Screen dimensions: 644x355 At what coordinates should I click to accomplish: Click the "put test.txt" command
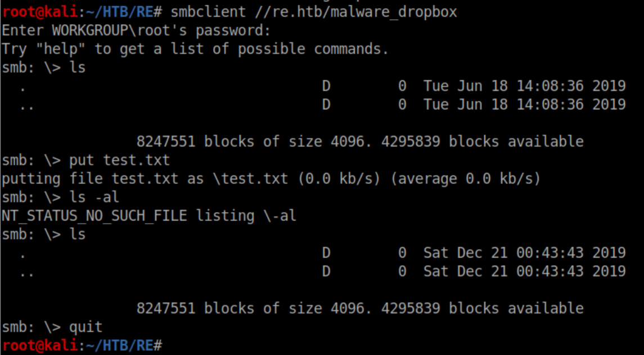pos(119,160)
